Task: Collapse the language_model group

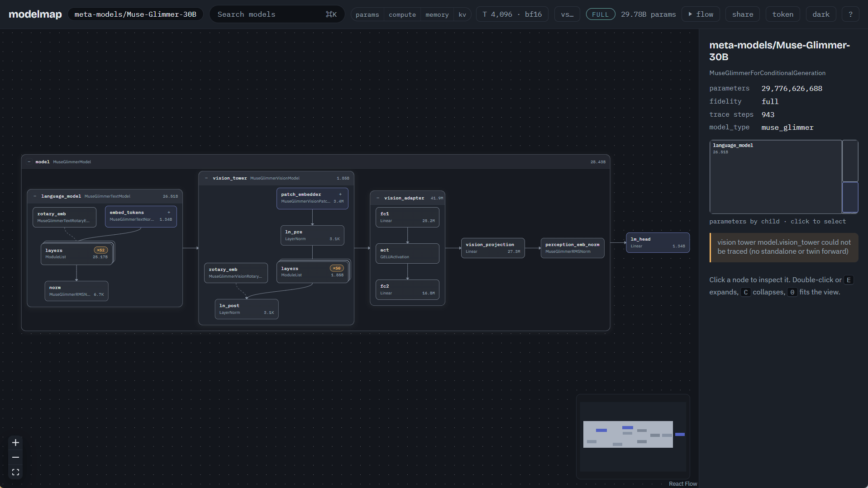Action: (35, 196)
